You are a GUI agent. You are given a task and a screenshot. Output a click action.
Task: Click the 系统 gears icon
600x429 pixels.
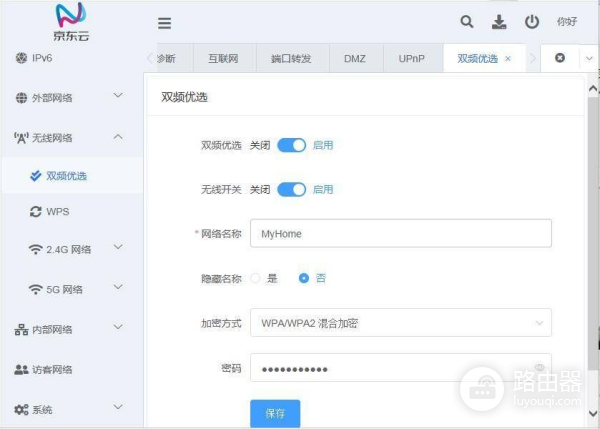21,409
